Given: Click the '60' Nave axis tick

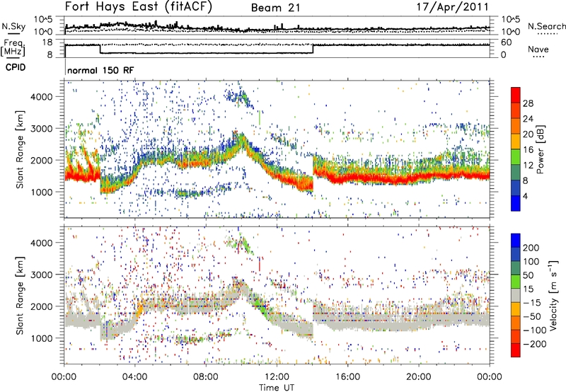Looking at the screenshot, I should pos(507,42).
